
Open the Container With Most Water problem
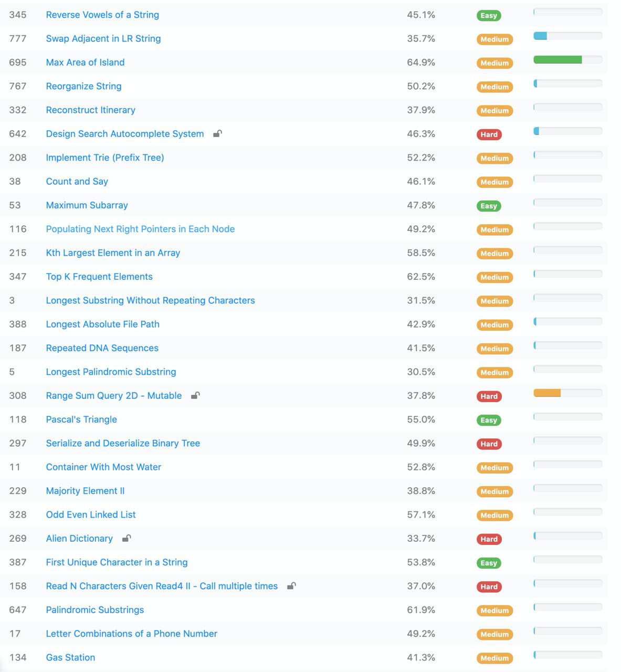point(103,467)
